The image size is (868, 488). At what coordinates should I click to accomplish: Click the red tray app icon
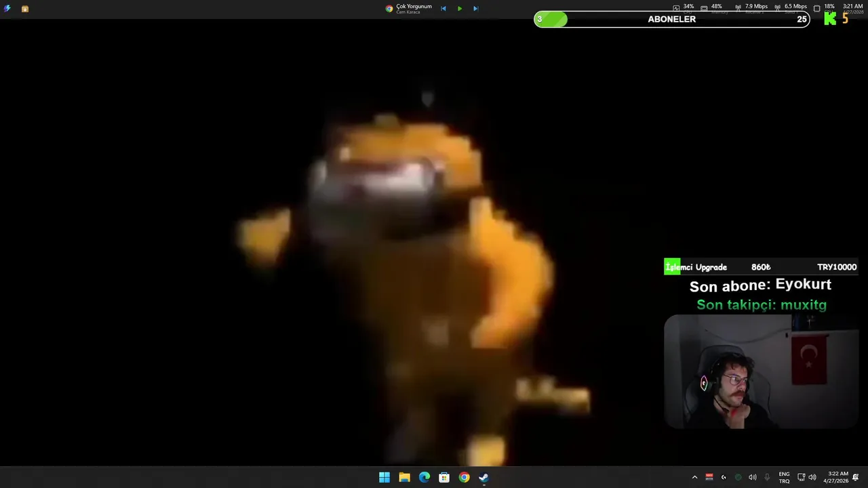pyautogui.click(x=709, y=477)
